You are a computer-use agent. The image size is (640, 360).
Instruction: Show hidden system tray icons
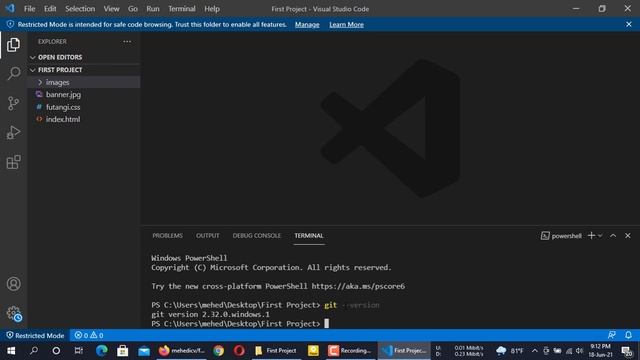pos(535,351)
